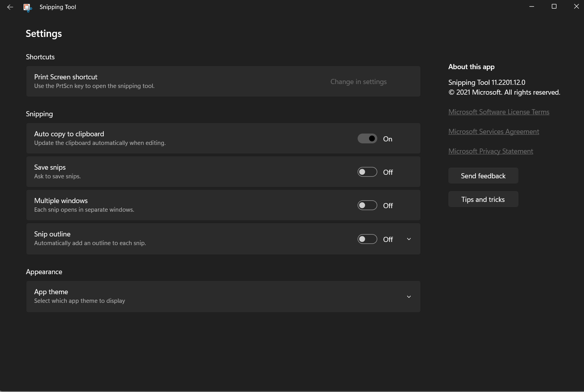Open Tips and tricks
Image resolution: width=584 pixels, height=392 pixels.
point(483,200)
